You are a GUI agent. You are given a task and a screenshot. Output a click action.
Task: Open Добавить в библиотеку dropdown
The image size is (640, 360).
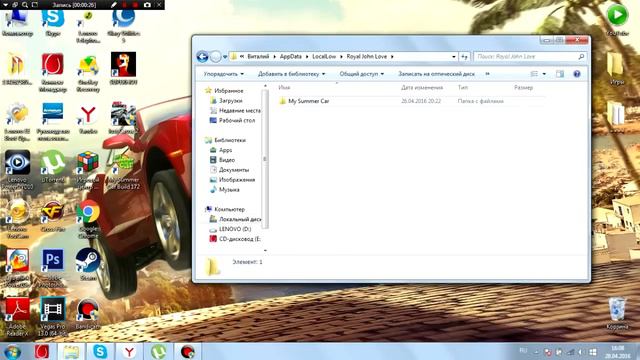tap(291, 74)
